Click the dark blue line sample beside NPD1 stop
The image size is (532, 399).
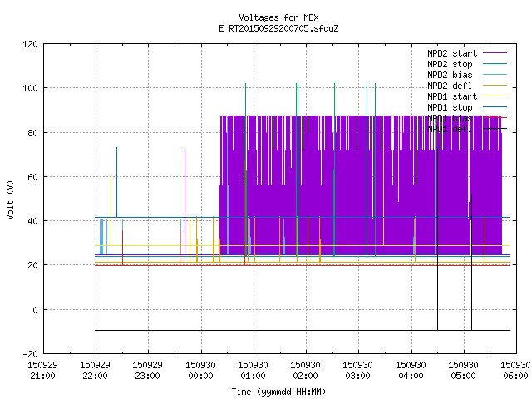click(495, 107)
